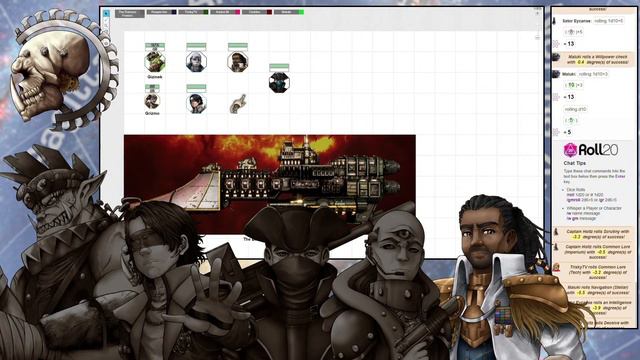This screenshot has width=640, height=360.
Task: Click the dark red player color swatch
Action: tap(269, 12)
